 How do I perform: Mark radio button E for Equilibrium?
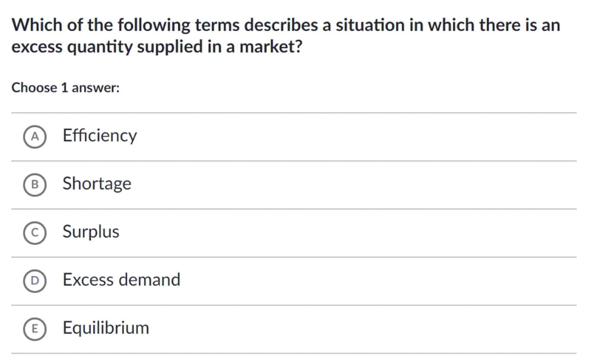click(x=35, y=329)
